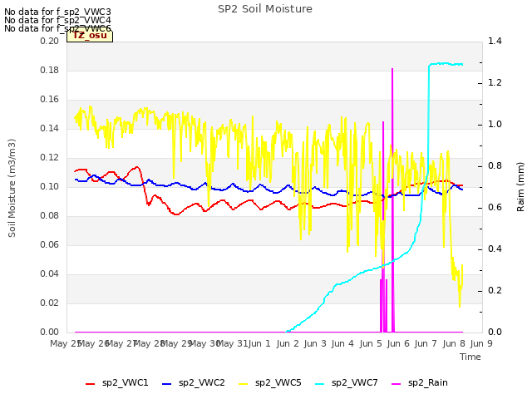
Task: Click the 'Jun 8' date tick label
Action: (454, 344)
